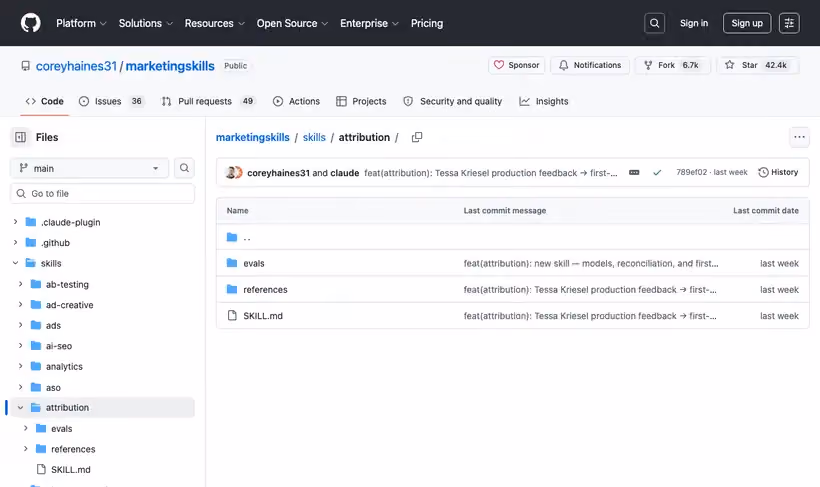The width and height of the screenshot is (820, 487).
Task: Expand the commit message ellipsis badge
Action: pyautogui.click(x=634, y=172)
